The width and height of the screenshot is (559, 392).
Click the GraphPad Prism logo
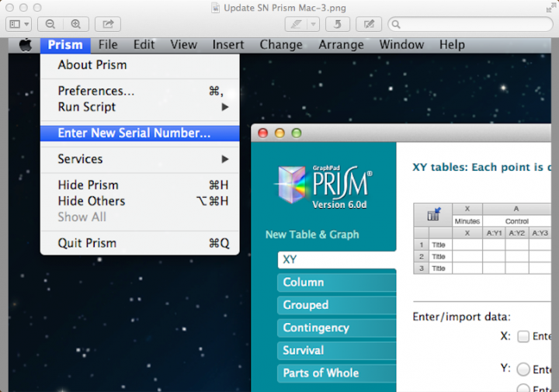point(323,187)
